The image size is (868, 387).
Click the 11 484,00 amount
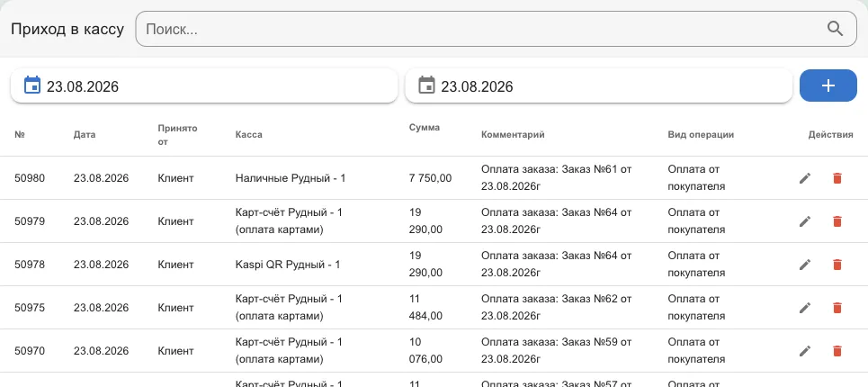[x=425, y=307]
